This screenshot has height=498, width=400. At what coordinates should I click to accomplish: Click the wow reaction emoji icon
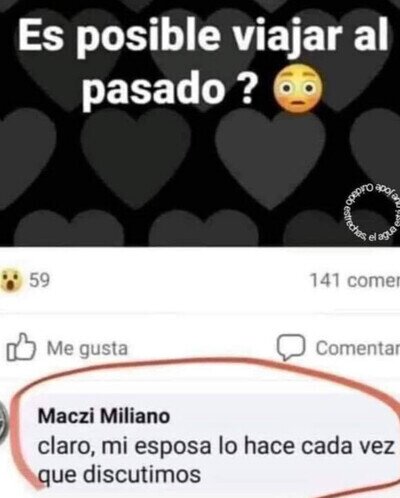pyautogui.click(x=11, y=281)
